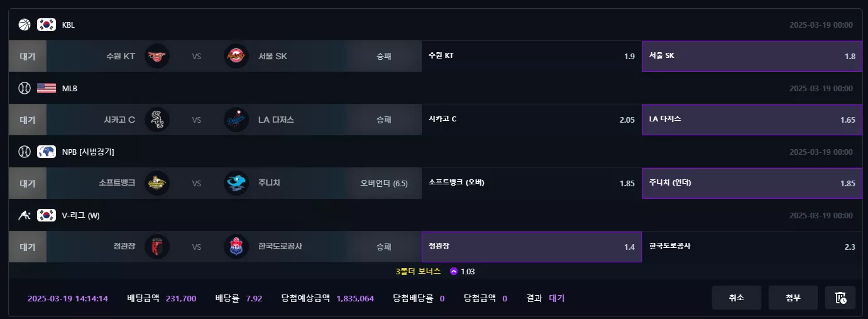868x319 pixels.
Task: Click the Chicago White Sox logo
Action: (x=157, y=120)
